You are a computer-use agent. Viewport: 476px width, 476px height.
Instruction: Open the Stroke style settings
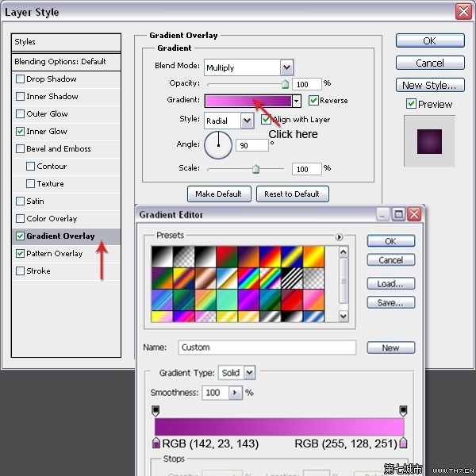38,271
